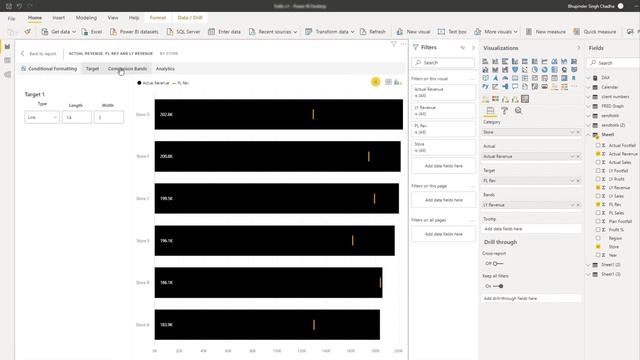Click New measure in the ribbon
This screenshot has width=640, height=360.
click(x=546, y=31)
